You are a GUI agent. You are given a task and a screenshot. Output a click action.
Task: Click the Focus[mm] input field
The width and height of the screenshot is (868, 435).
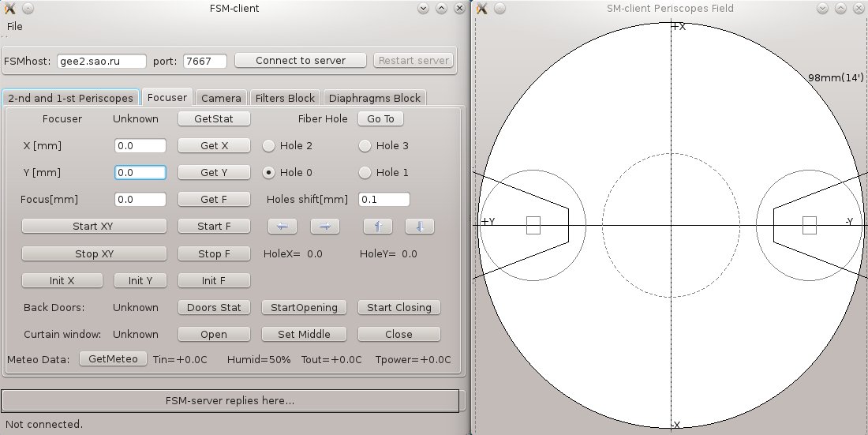pyautogui.click(x=140, y=200)
